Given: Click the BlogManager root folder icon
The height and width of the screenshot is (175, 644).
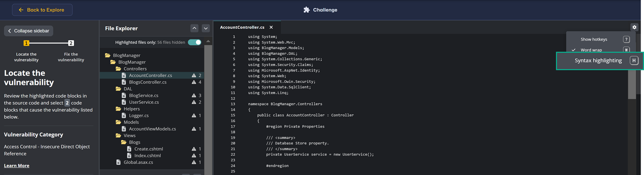Looking at the screenshot, I should 108,55.
